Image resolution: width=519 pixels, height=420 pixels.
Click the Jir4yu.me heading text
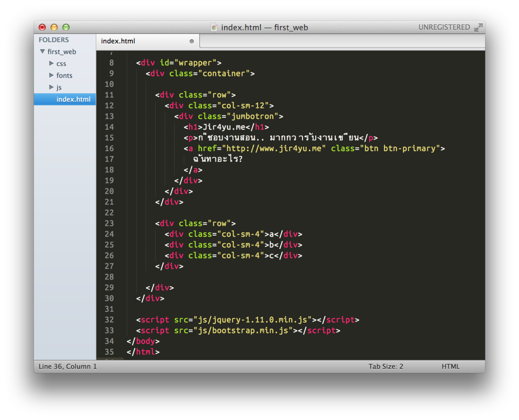[224, 127]
